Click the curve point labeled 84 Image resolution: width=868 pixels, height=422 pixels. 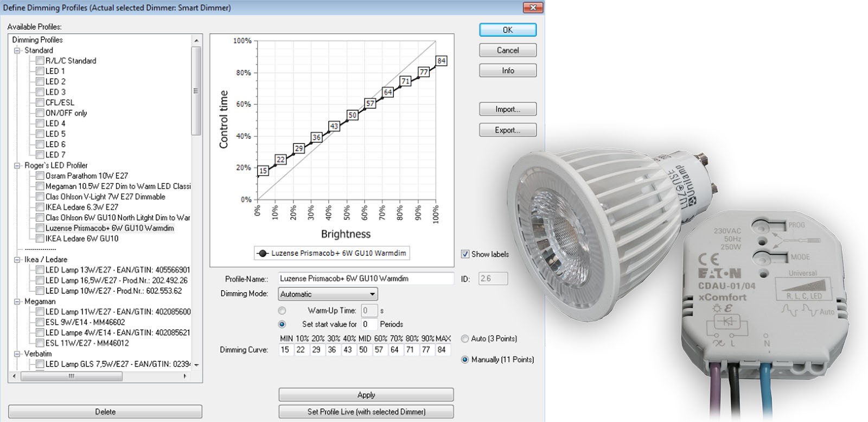pos(442,61)
